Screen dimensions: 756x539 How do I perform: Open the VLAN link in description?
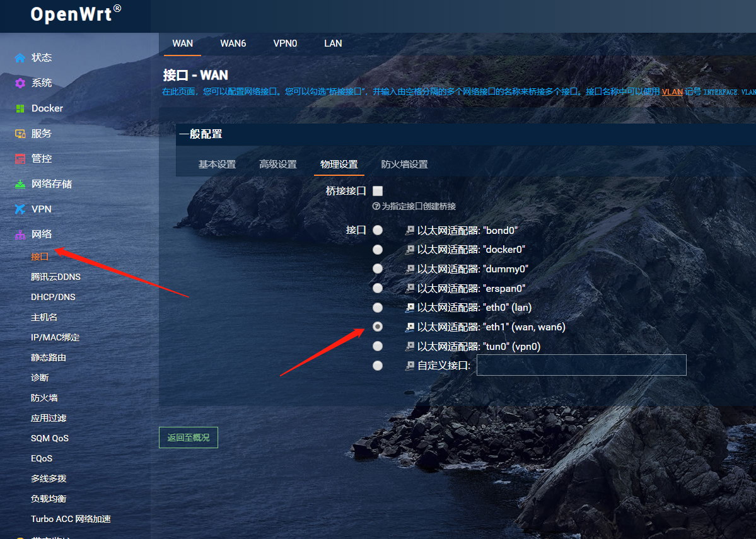click(x=672, y=92)
